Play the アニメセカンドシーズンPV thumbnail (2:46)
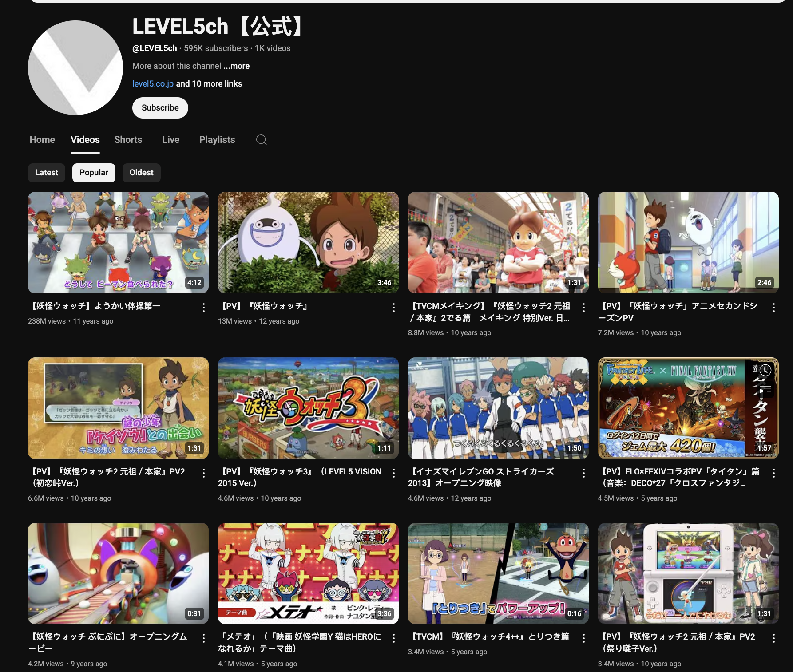Image resolution: width=793 pixels, height=672 pixels. (x=688, y=242)
